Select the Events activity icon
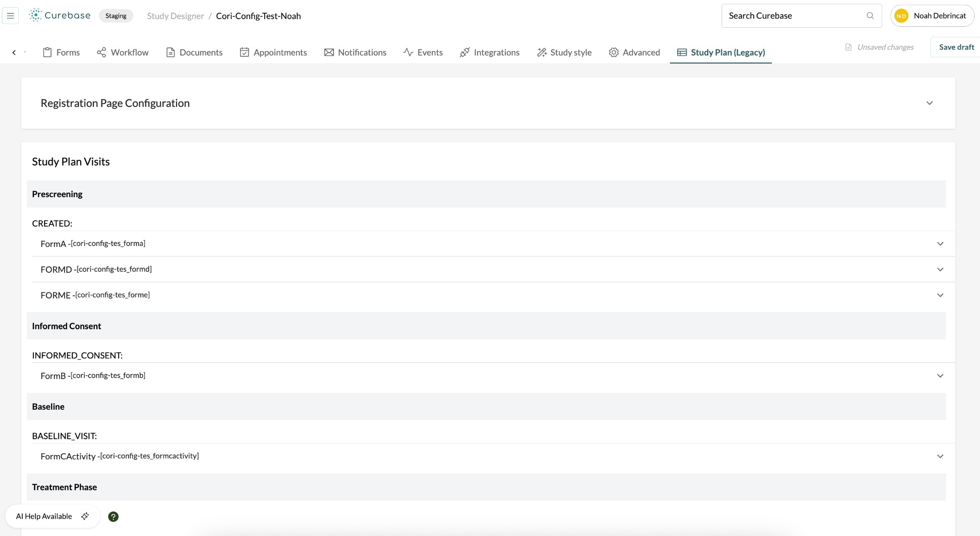The width and height of the screenshot is (980, 536). (x=408, y=52)
